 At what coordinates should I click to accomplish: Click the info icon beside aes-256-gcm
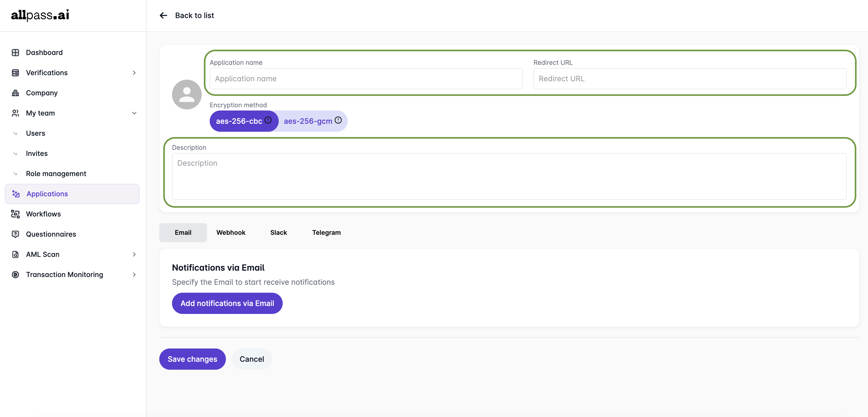point(338,120)
